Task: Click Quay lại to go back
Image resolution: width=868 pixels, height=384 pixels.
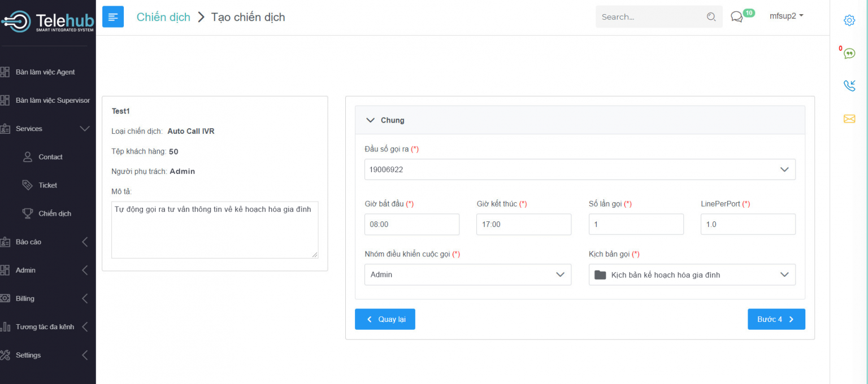Action: click(x=385, y=319)
